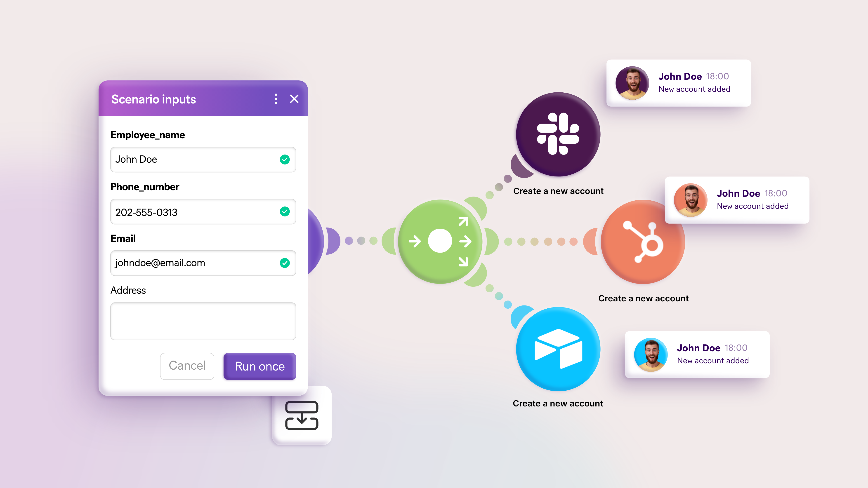Click the scenario input download/import icon
The height and width of the screenshot is (488, 868).
[x=302, y=421]
